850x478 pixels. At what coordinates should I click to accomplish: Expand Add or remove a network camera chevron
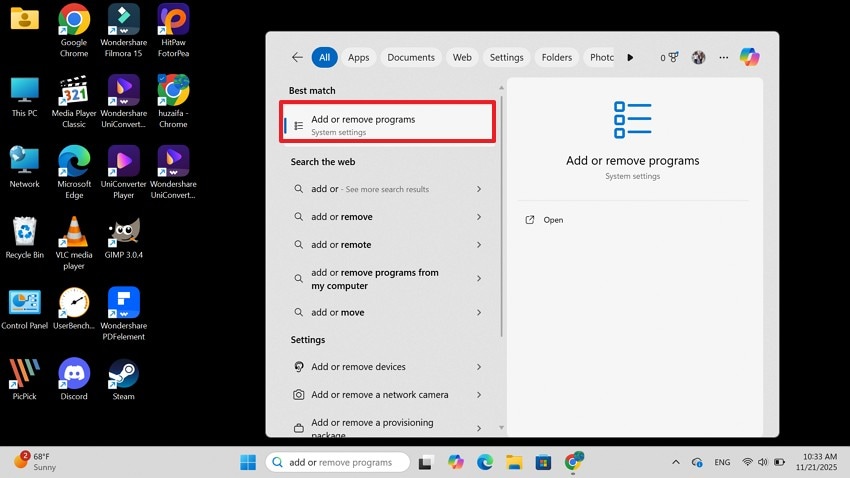coord(479,395)
